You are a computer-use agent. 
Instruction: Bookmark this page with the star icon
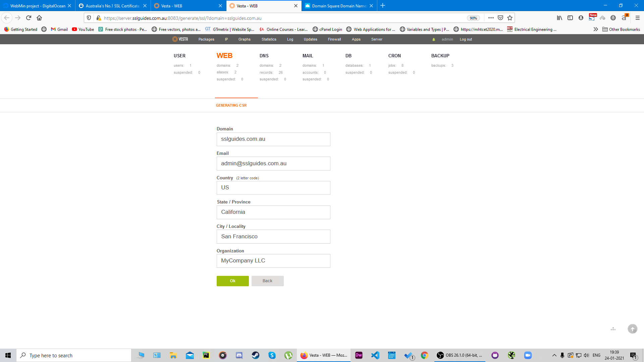509,18
